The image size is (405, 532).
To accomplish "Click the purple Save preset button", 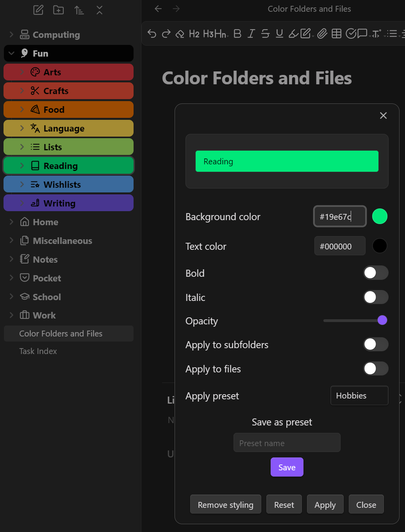I will (x=287, y=467).
